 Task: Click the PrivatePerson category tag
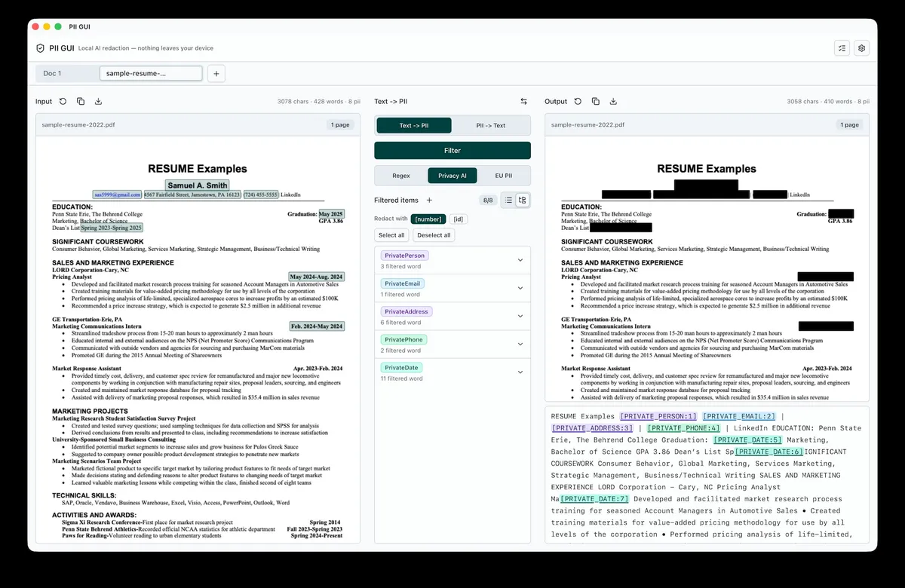pyautogui.click(x=404, y=256)
